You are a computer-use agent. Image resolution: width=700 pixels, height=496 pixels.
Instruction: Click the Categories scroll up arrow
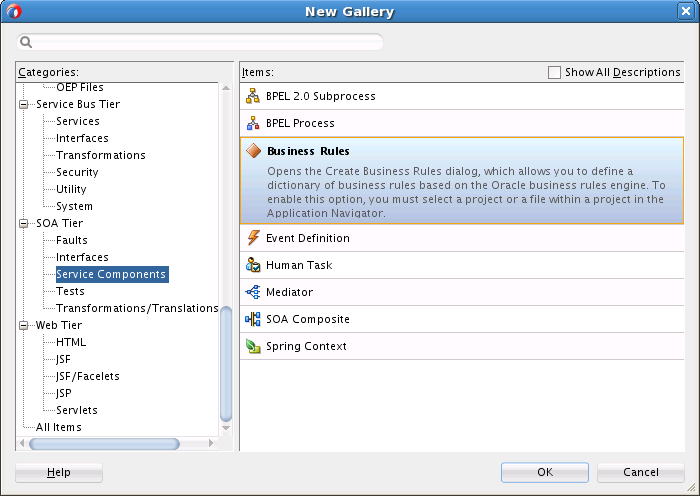pos(226,88)
